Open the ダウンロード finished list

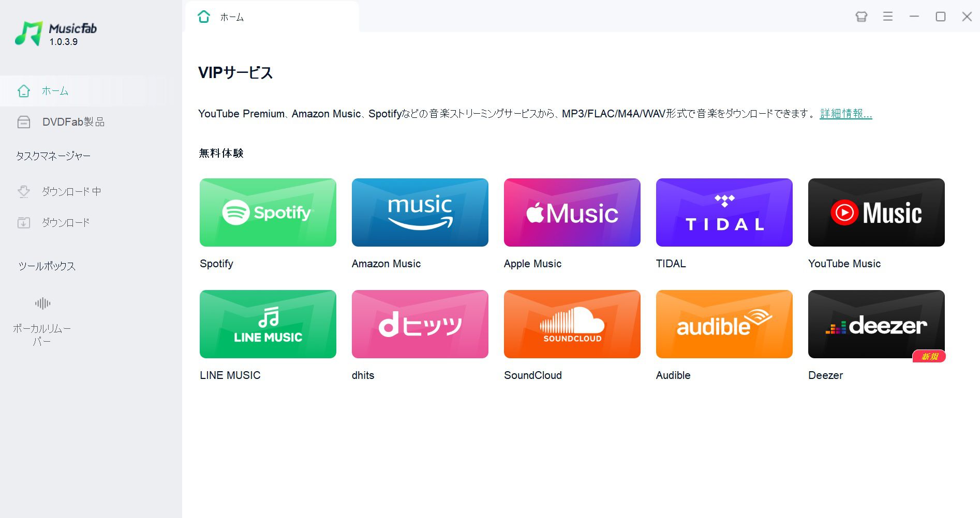[x=91, y=223]
